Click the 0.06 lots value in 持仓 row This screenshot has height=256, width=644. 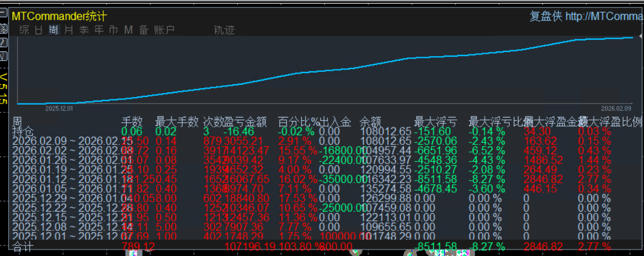[131, 132]
